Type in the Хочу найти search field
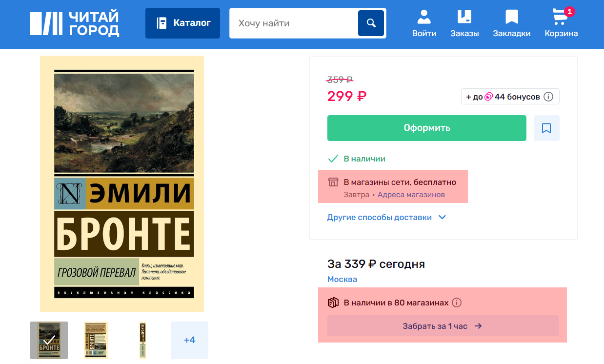Screen dimensions: 604x364 [293, 23]
